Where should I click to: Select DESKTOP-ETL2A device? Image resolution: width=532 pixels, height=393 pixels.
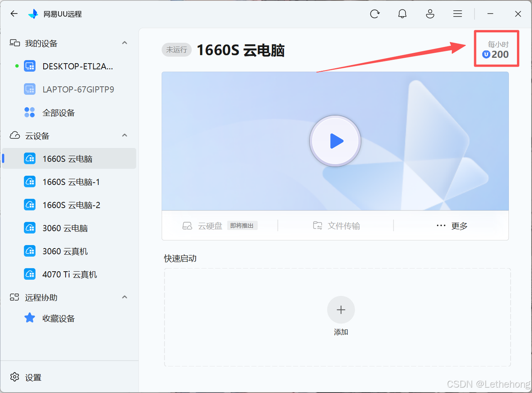(69, 66)
